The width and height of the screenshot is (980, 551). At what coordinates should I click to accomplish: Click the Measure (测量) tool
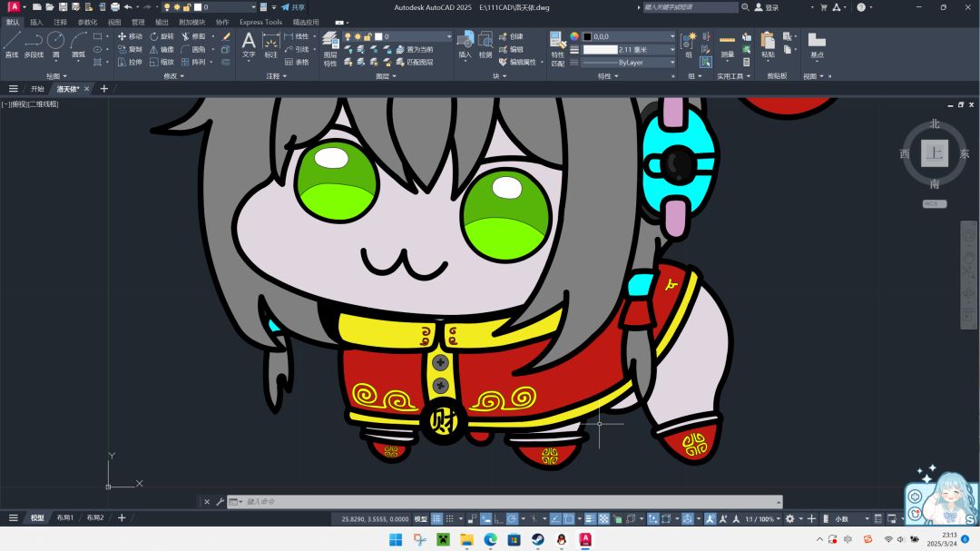pos(727,45)
